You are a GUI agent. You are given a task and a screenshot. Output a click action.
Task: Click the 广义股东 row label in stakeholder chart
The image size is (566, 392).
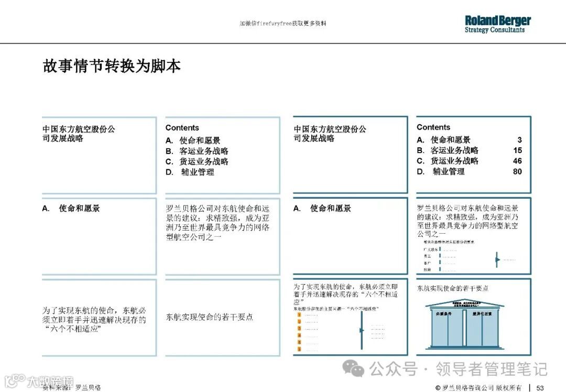430,249
